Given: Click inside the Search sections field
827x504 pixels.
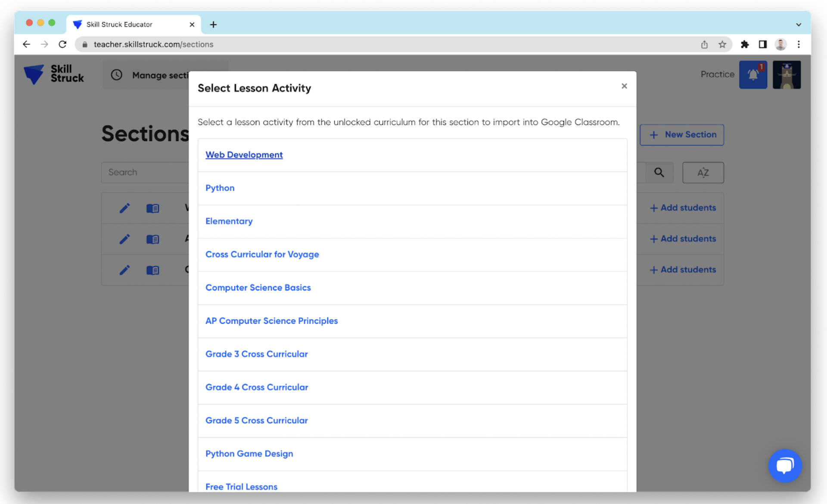Looking at the screenshot, I should click(x=142, y=172).
